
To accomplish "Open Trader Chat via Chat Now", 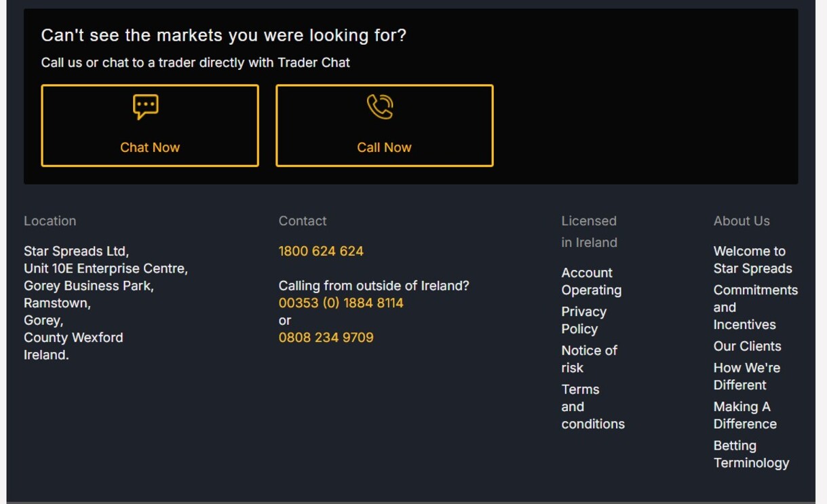I will click(149, 147).
